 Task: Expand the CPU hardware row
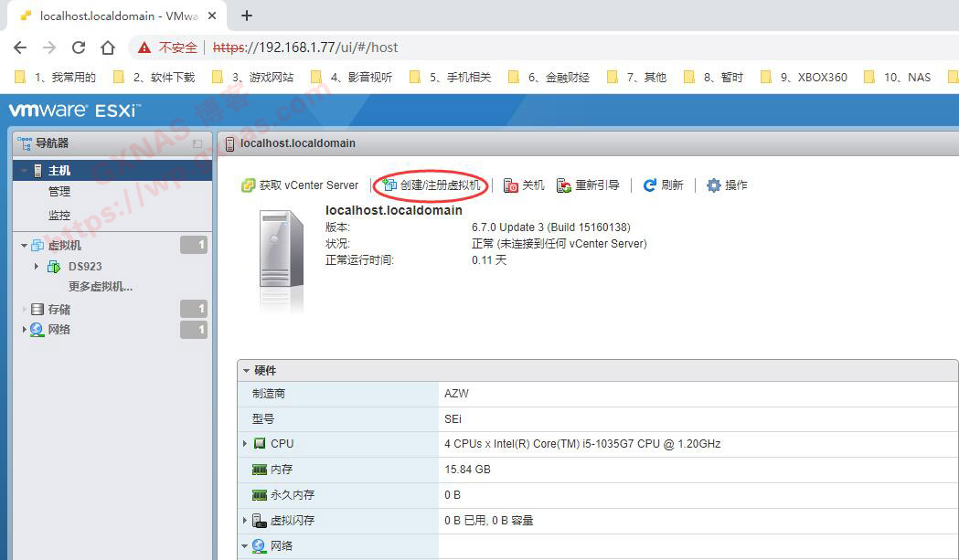click(245, 444)
